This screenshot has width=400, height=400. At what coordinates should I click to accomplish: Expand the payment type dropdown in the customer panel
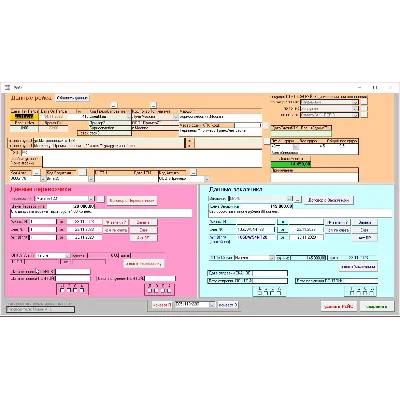tap(272, 258)
